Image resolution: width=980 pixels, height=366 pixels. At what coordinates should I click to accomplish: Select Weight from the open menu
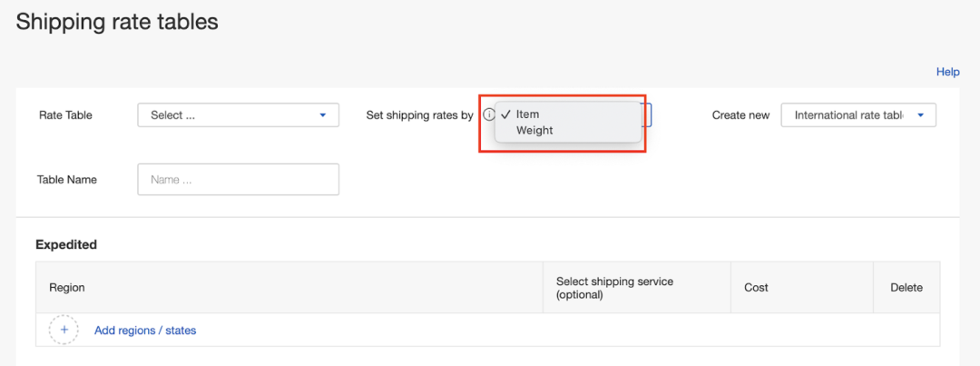click(534, 131)
